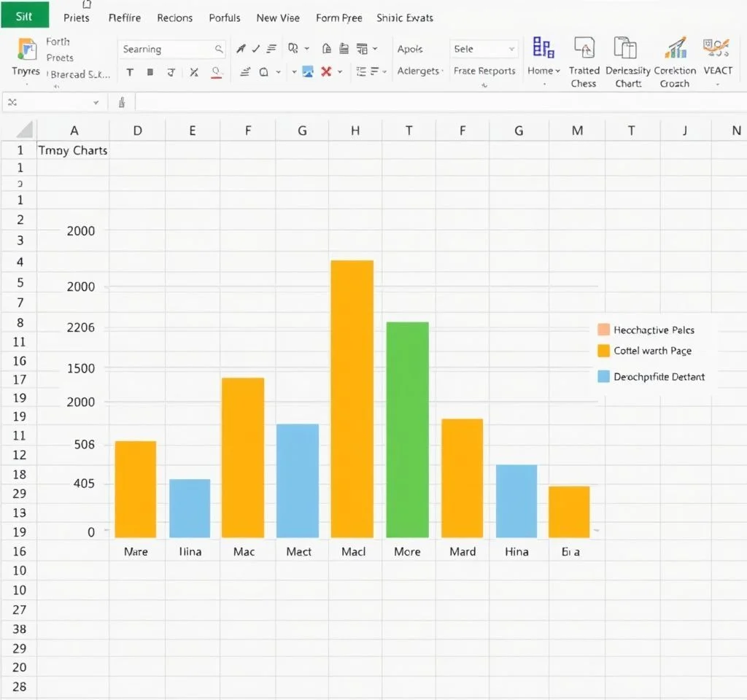Select the Corektion Croach chart icon
747x700 pixels.
(676, 50)
